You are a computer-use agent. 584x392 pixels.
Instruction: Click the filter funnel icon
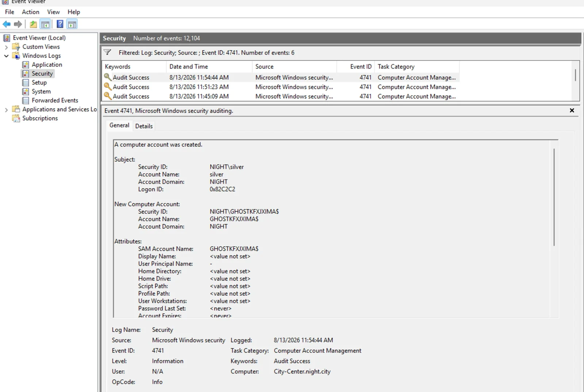(x=107, y=52)
